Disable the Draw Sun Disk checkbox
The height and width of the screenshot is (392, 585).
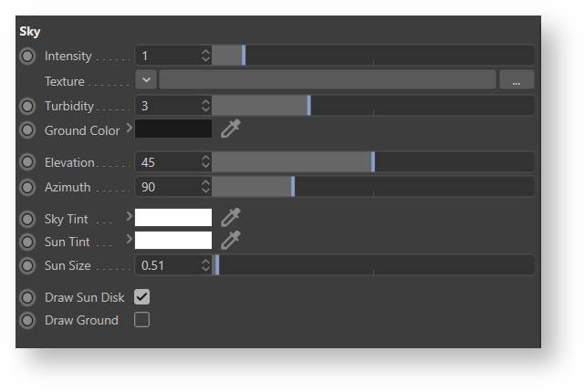(142, 297)
